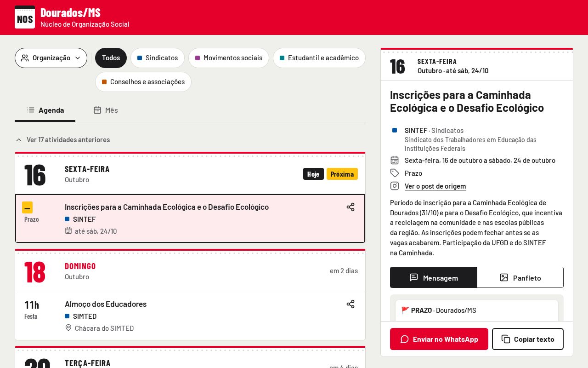Open Ver o post de origem link
588x368 pixels.
coord(435,186)
